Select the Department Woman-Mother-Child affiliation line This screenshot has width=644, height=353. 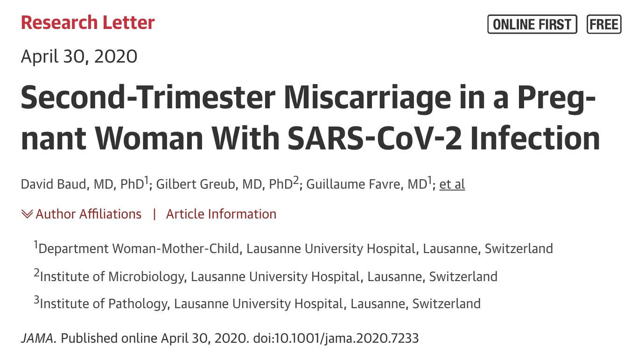pos(295,248)
